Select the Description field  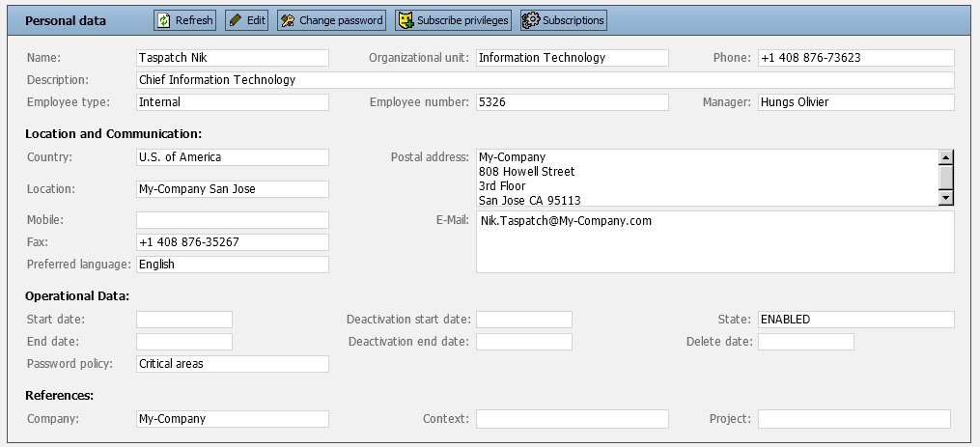click(545, 80)
